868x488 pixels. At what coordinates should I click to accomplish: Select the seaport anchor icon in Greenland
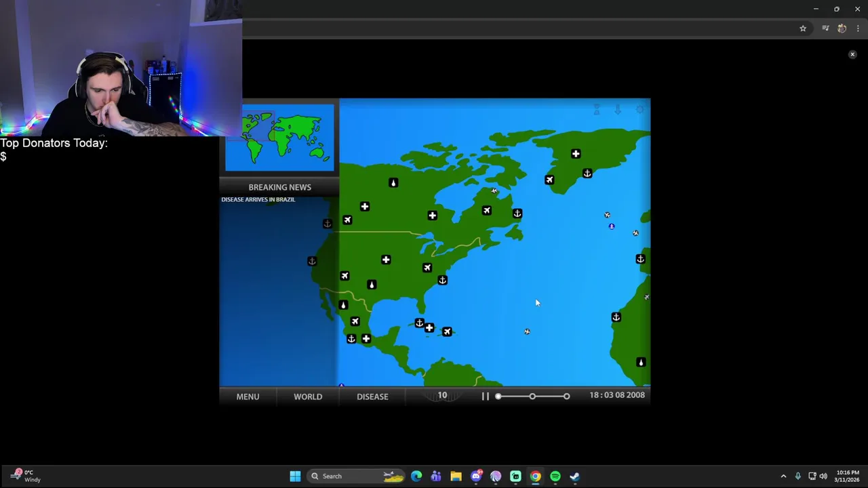[x=587, y=174]
